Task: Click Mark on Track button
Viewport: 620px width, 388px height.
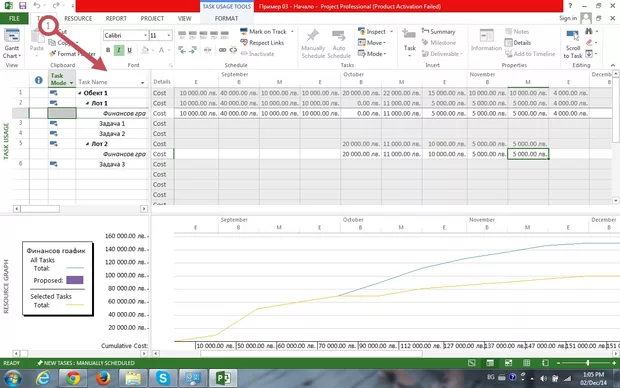Action: coord(263,31)
